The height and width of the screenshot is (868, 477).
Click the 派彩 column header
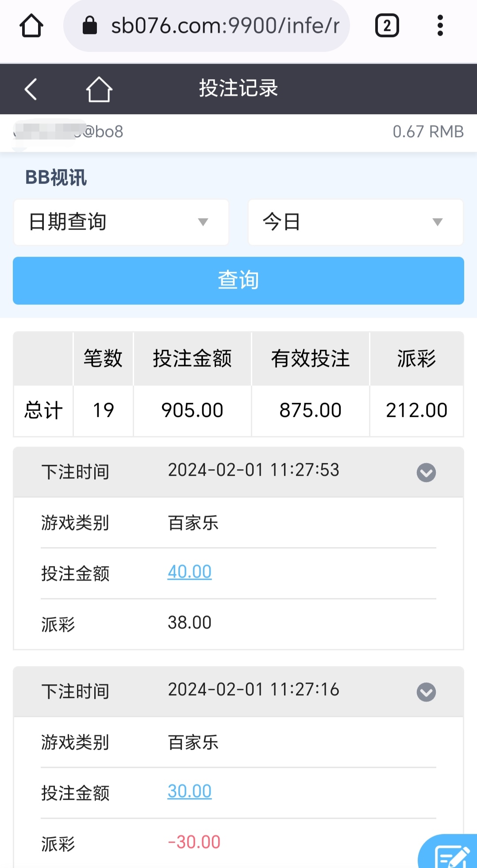pos(417,359)
